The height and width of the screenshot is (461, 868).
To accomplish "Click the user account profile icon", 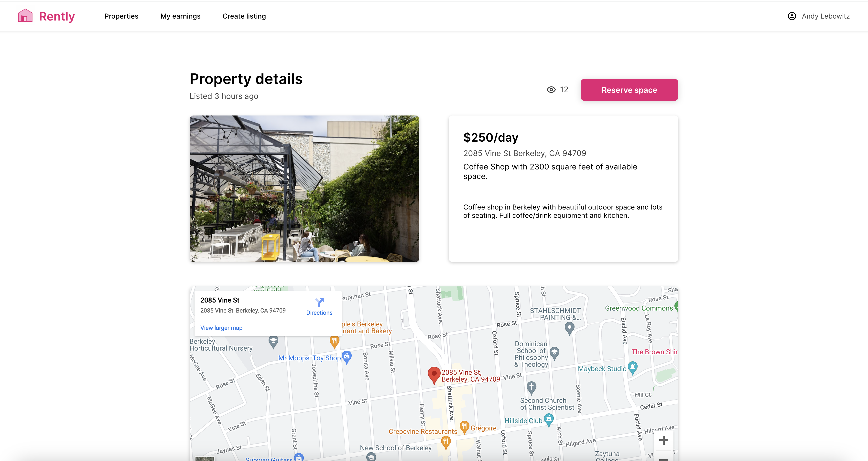I will coord(792,16).
